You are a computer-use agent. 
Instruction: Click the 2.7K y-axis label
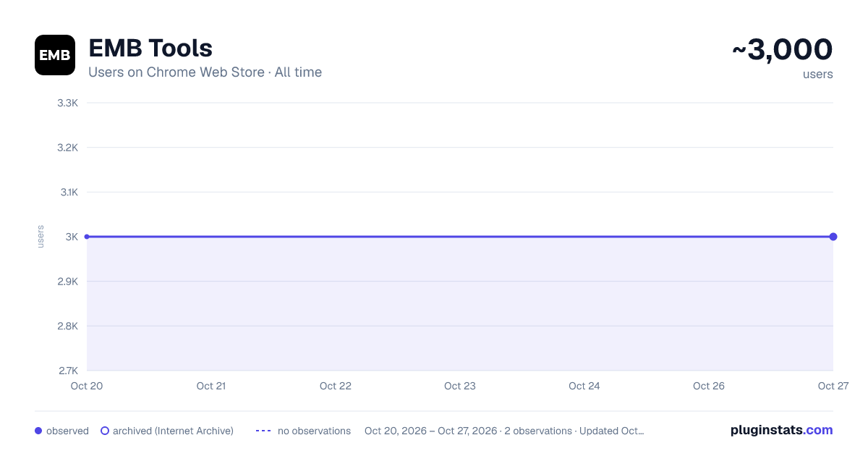(67, 371)
